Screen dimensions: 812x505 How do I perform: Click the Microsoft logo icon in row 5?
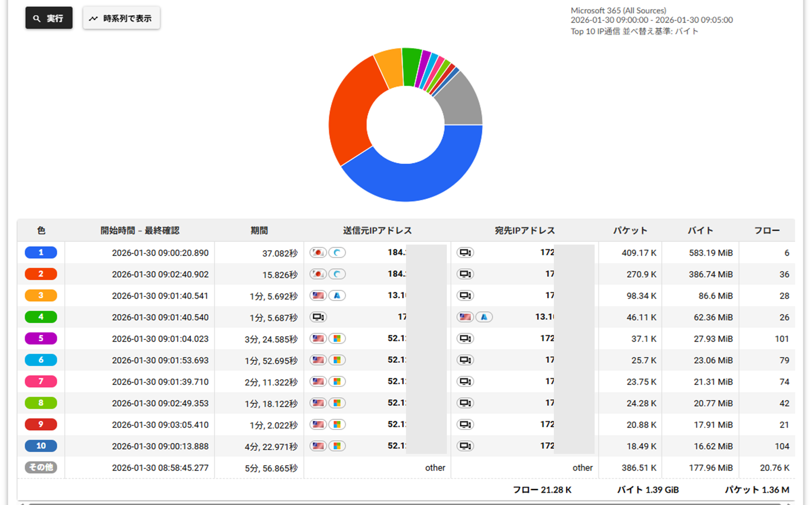tap(337, 339)
